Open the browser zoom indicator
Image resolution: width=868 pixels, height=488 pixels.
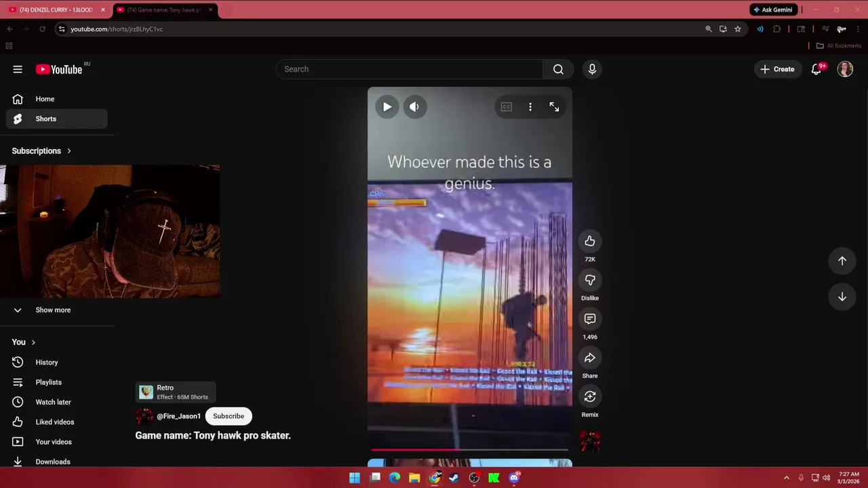point(709,29)
